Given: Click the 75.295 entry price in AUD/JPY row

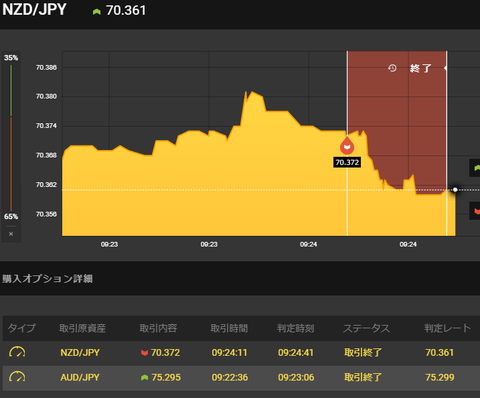Looking at the screenshot, I should (166, 377).
